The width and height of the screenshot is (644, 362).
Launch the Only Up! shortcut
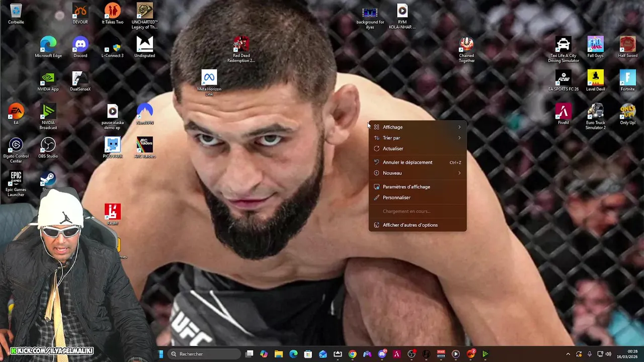pyautogui.click(x=627, y=114)
